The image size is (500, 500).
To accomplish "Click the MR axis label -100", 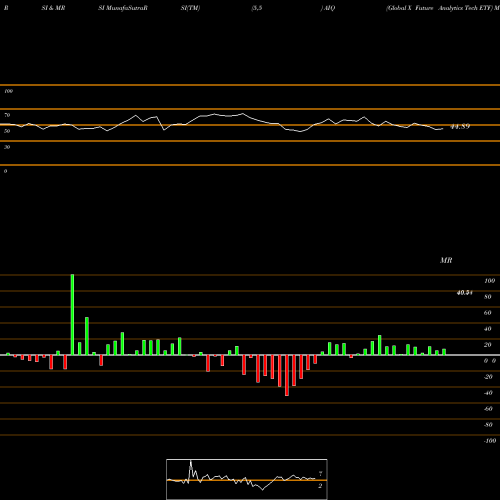I will click(x=490, y=441).
